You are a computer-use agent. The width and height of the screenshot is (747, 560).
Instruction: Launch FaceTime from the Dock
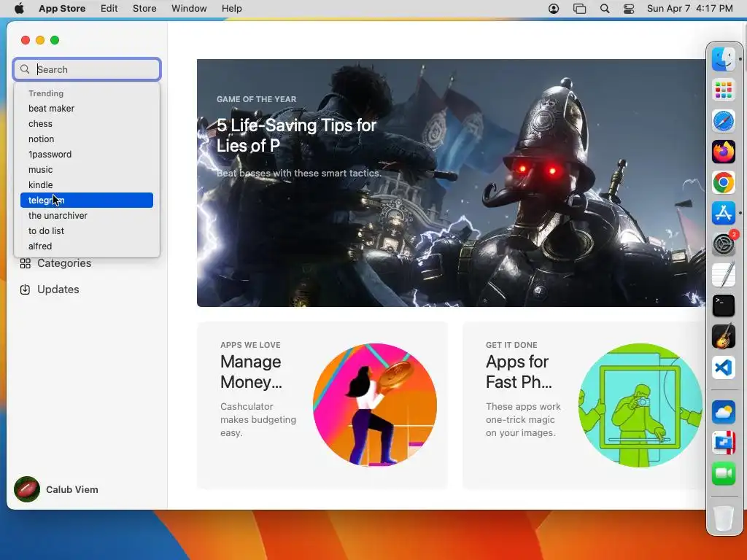(723, 473)
